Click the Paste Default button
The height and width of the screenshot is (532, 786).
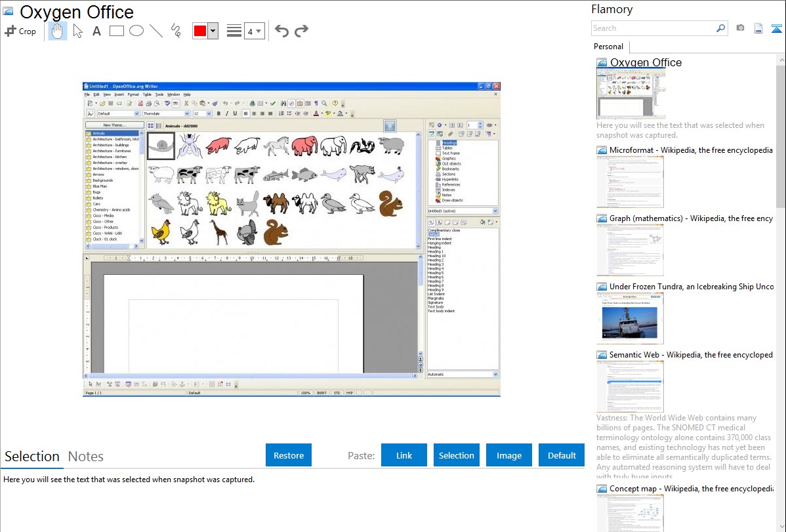click(562, 455)
